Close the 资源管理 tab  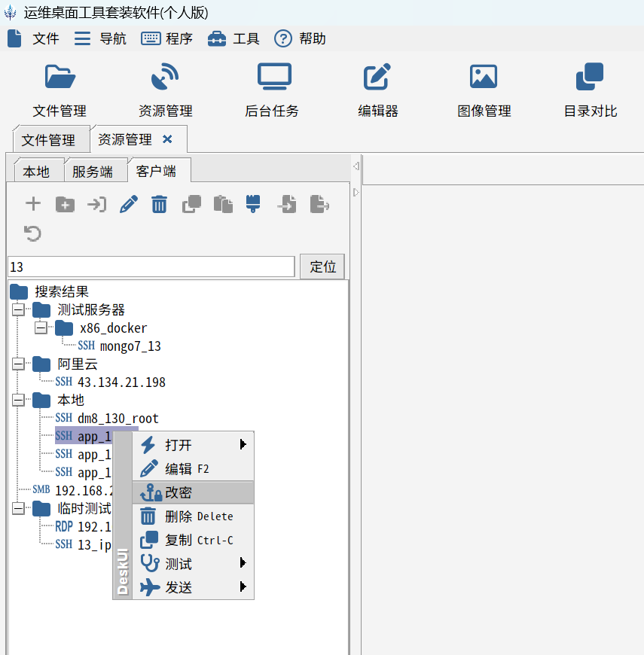click(167, 139)
